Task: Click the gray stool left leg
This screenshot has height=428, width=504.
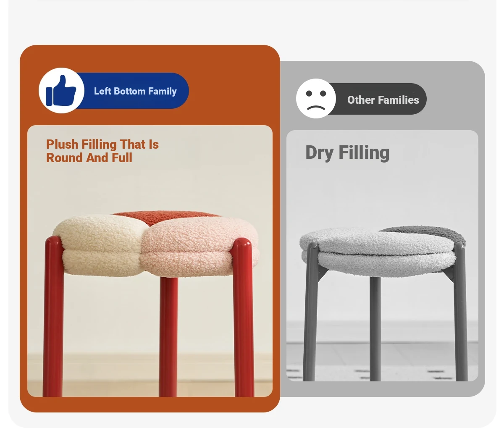Action: pyautogui.click(x=311, y=312)
